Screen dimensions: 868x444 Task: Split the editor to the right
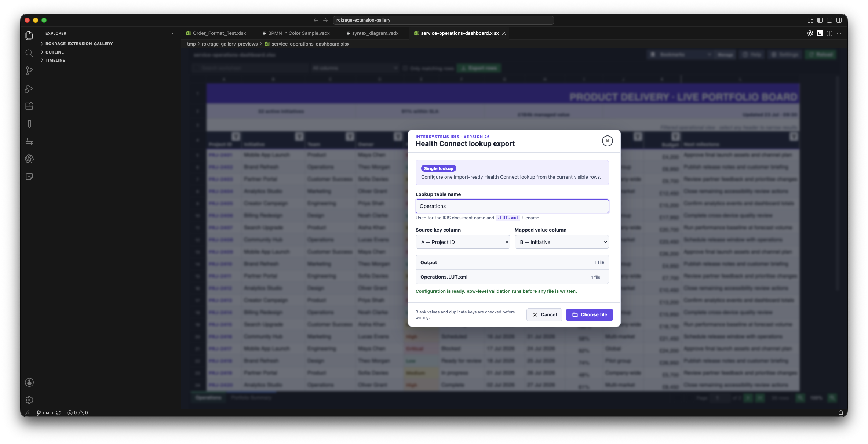click(x=829, y=33)
